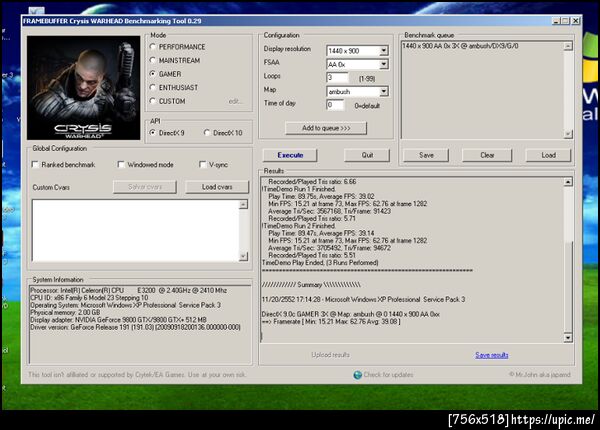Screen dimensions: 600x430
Task: Click Add to queue button
Action: click(x=326, y=128)
